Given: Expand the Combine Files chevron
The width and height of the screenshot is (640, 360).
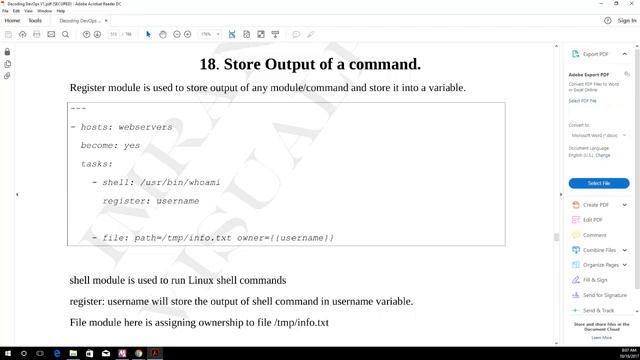Looking at the screenshot, I should click(x=624, y=250).
